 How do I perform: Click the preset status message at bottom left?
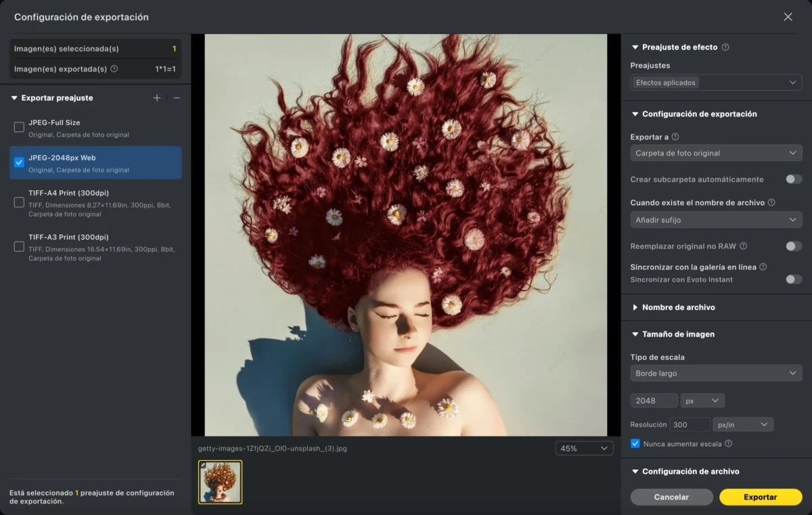(91, 497)
